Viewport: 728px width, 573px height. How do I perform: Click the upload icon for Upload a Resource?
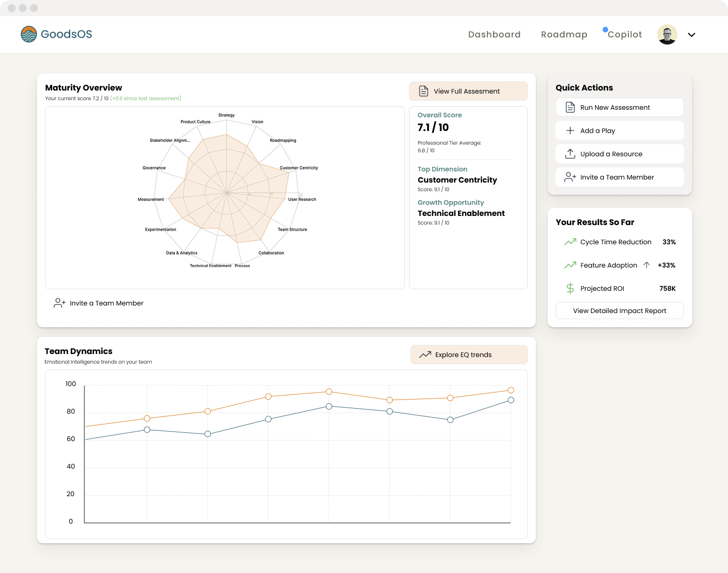(570, 154)
